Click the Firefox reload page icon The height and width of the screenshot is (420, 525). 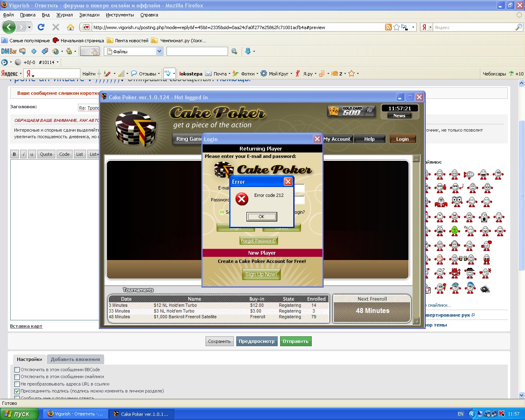tap(41, 27)
